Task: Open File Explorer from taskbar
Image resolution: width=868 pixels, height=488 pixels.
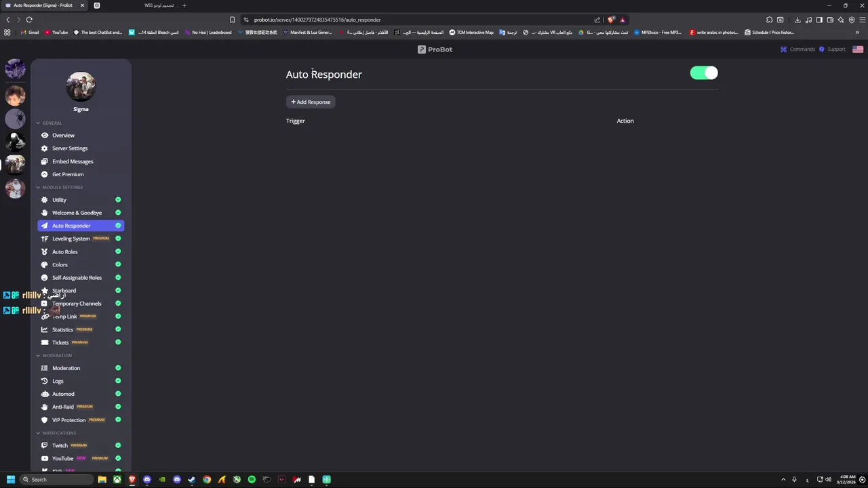Action: tap(102, 480)
